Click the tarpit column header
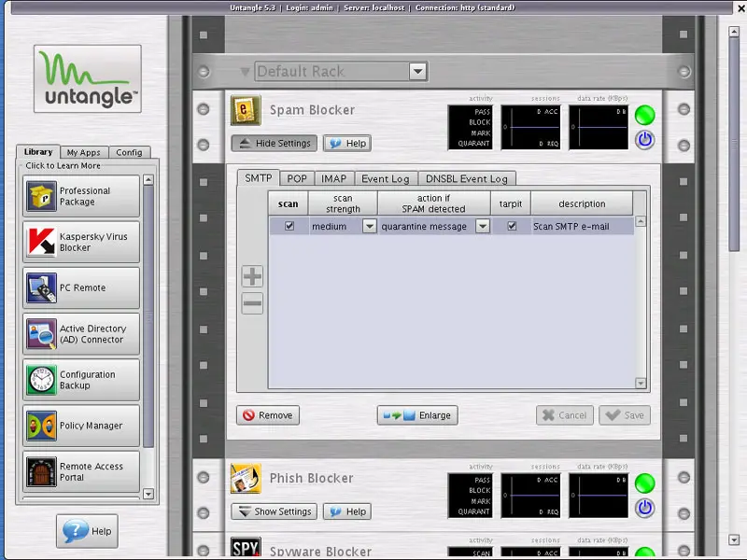 (x=511, y=203)
